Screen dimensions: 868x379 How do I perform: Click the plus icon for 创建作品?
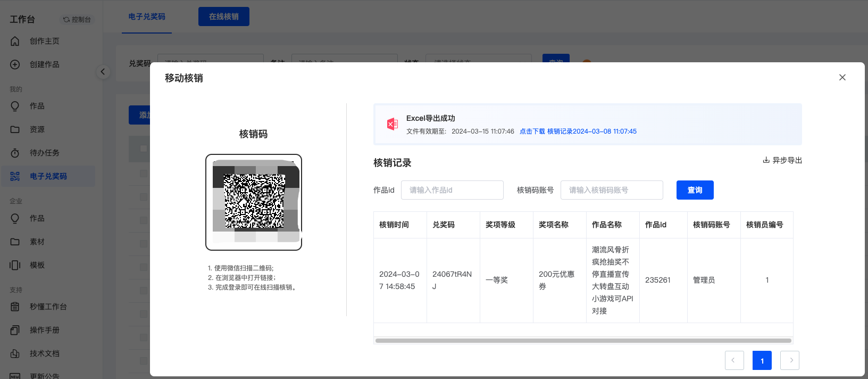point(15,64)
